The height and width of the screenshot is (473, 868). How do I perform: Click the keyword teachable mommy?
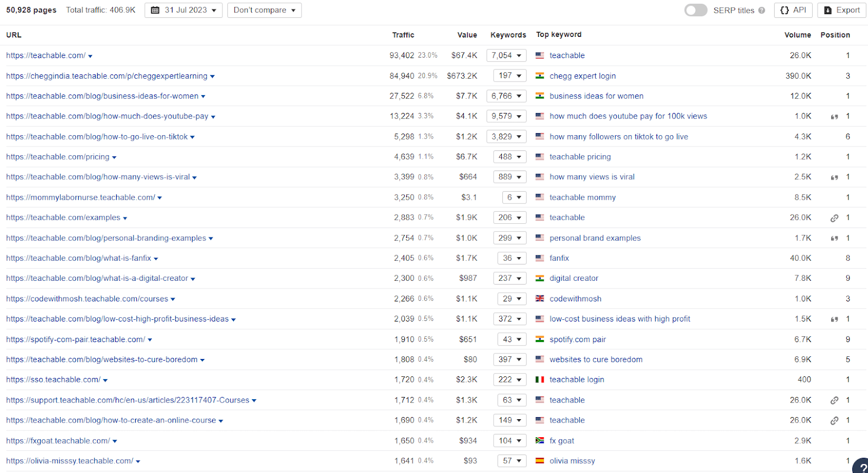[583, 198]
